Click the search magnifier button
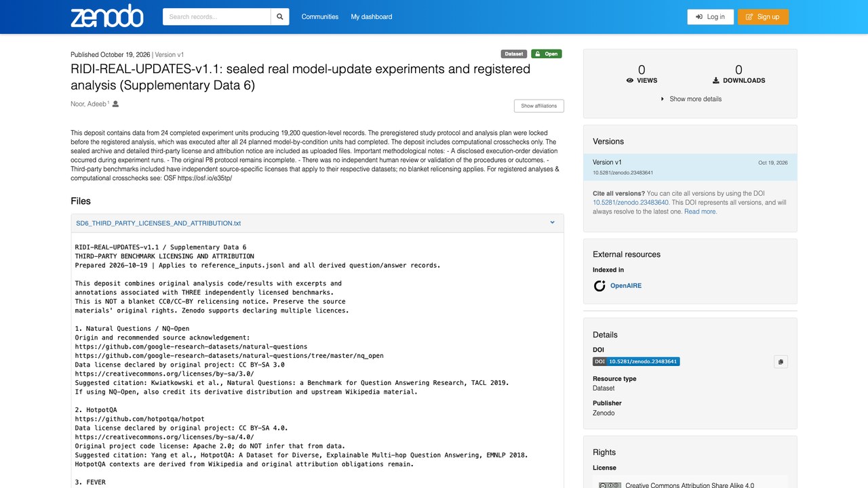The height and width of the screenshot is (488, 868). [x=279, y=17]
